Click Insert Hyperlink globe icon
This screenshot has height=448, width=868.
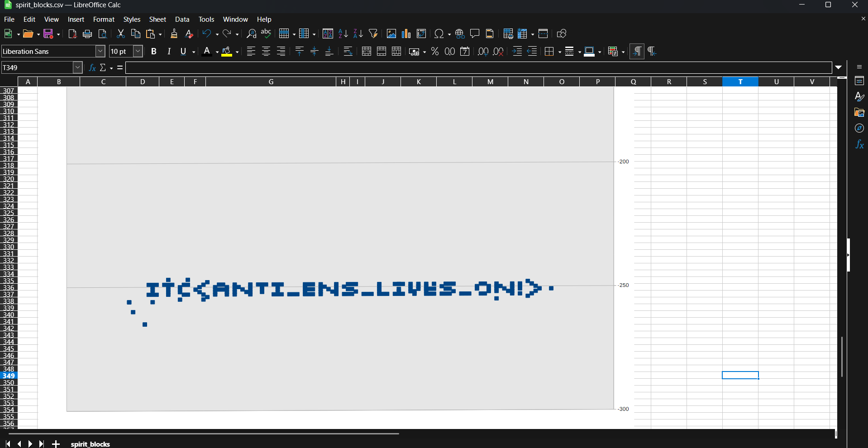coord(460,33)
